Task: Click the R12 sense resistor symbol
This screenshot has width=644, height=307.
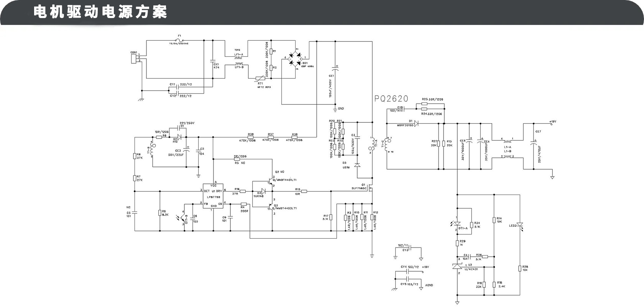Action: coord(371,218)
